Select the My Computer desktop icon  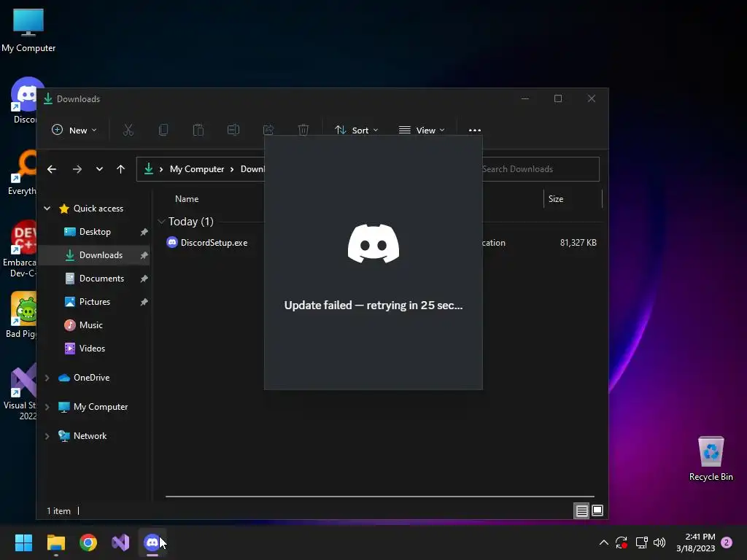[28, 31]
